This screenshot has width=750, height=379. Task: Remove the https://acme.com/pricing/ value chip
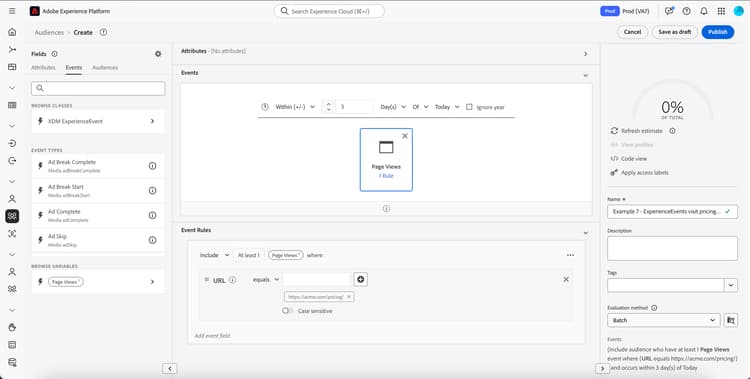[349, 297]
